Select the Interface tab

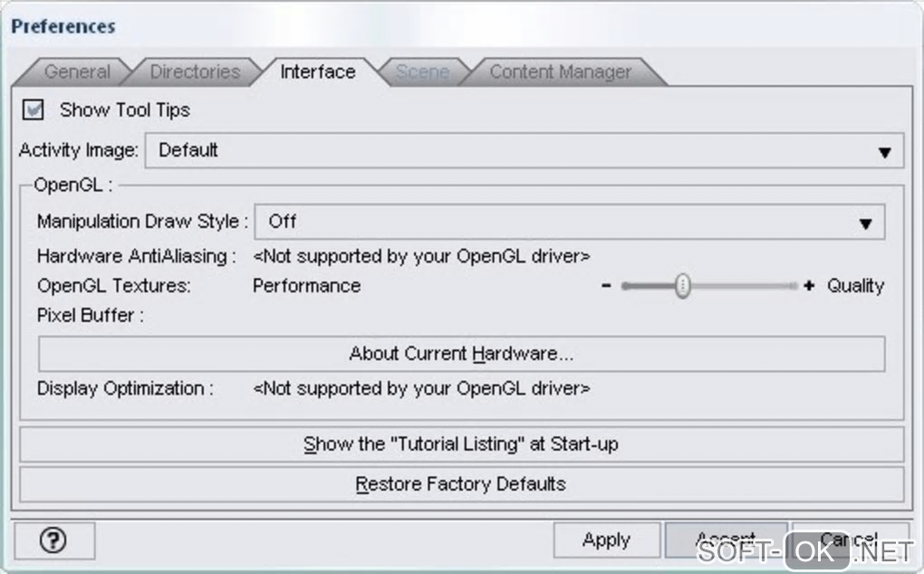(x=317, y=72)
